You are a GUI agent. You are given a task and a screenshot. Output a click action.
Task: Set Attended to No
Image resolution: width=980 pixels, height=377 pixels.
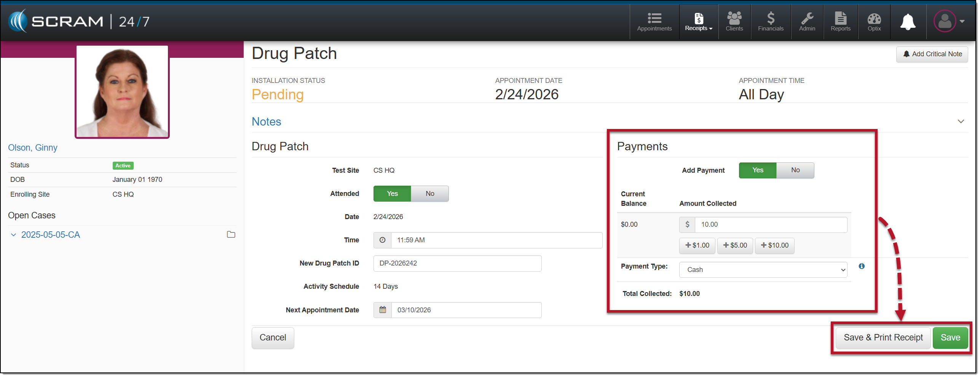pyautogui.click(x=429, y=194)
